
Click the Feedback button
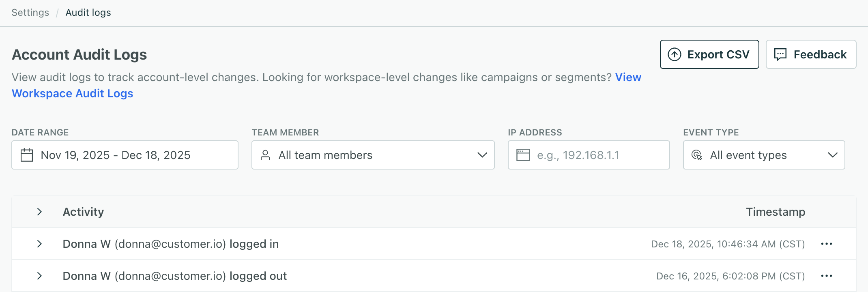pyautogui.click(x=810, y=54)
